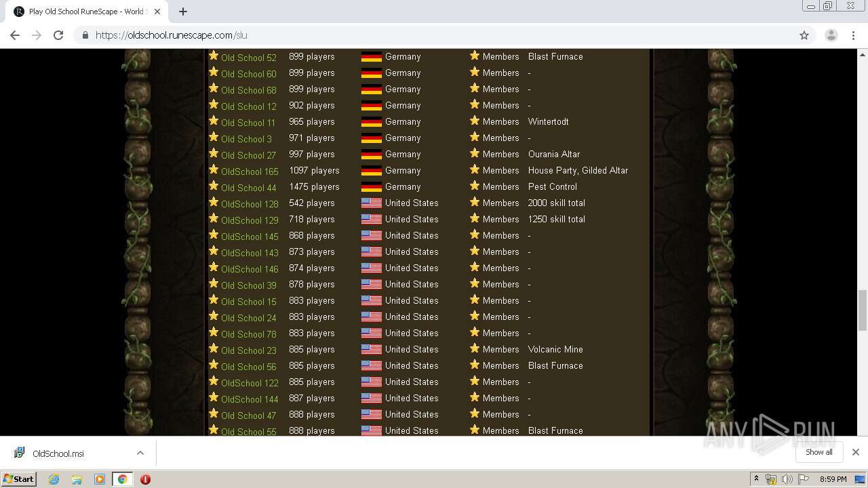The height and width of the screenshot is (488, 868).
Task: Join Pest Control world Old School 44
Action: coord(248,188)
